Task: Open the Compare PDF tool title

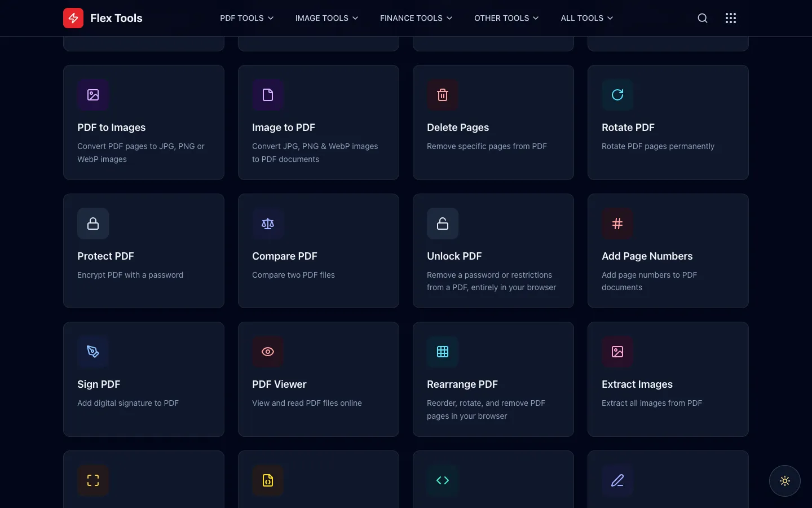Action: (x=285, y=256)
